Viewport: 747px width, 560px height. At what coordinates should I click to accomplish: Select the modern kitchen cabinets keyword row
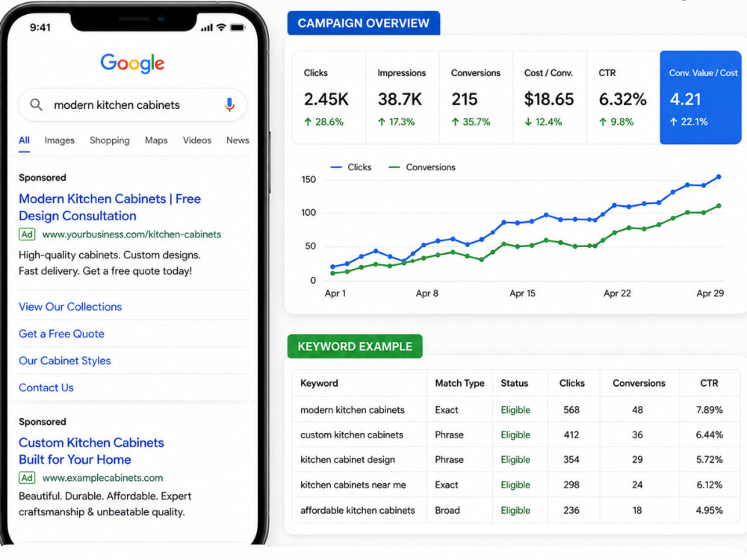tap(516, 409)
